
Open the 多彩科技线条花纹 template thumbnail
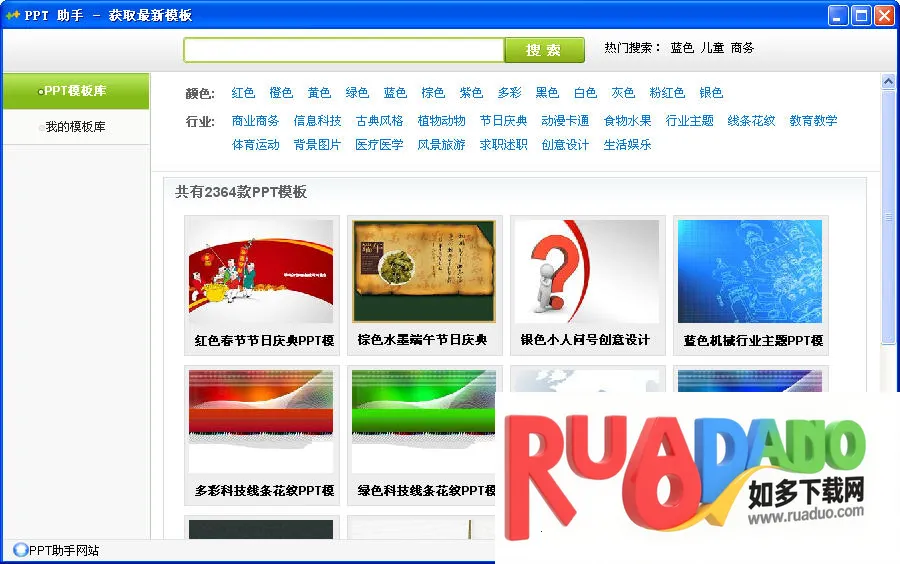[261, 420]
